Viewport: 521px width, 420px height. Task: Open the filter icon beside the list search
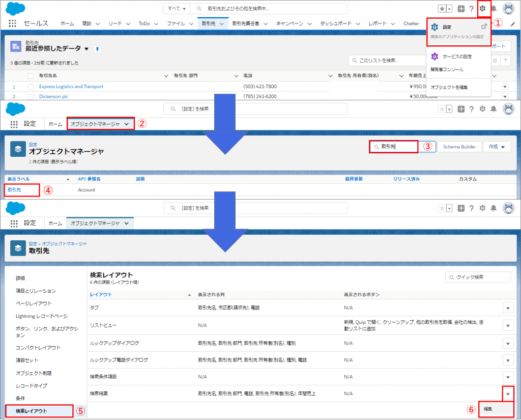pyautogui.click(x=505, y=61)
